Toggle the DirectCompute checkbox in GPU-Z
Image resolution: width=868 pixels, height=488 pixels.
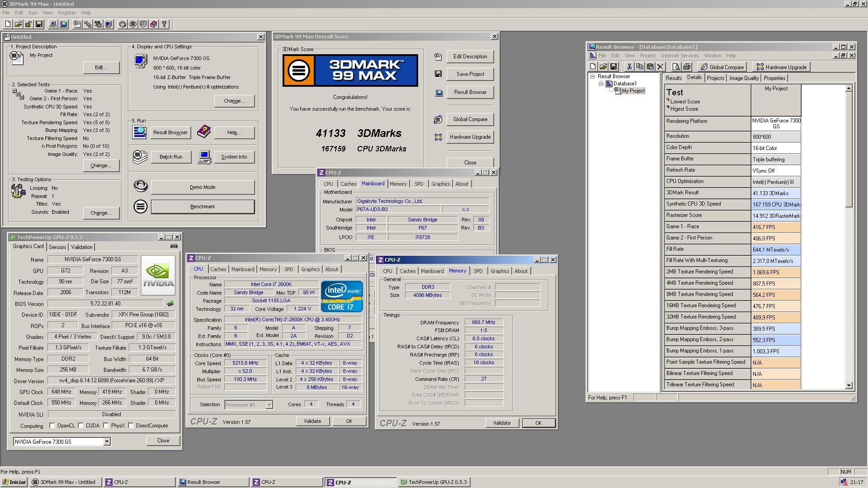[131, 425]
